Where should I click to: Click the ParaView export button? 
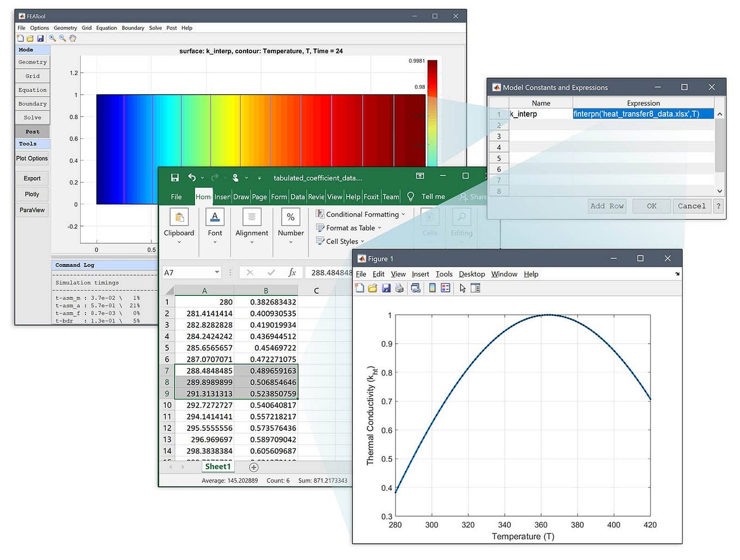tap(32, 210)
